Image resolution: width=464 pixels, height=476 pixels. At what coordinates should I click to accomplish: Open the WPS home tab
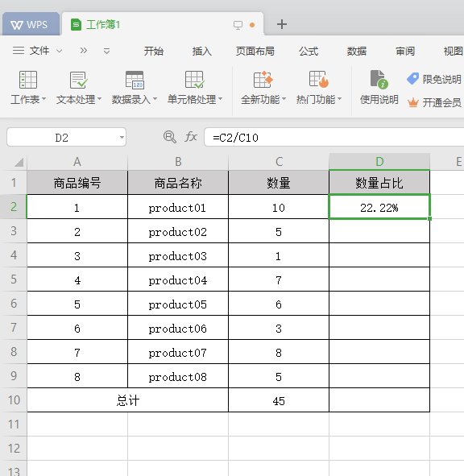[31, 24]
